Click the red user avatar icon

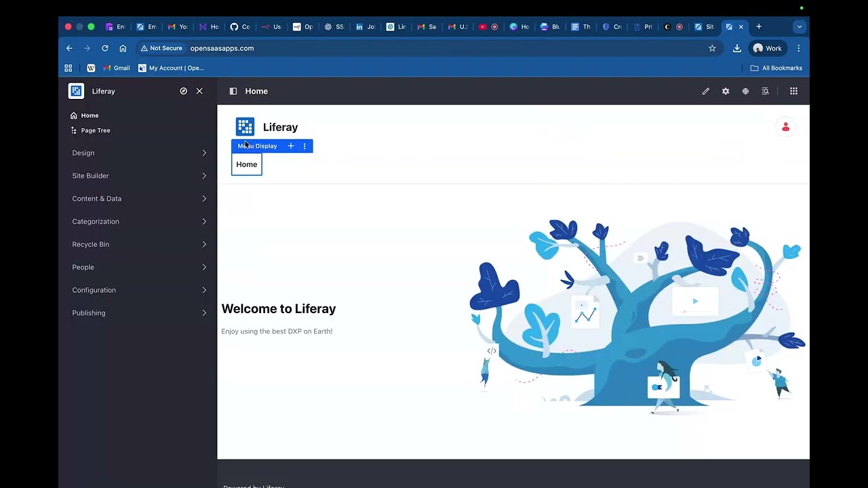tap(785, 127)
